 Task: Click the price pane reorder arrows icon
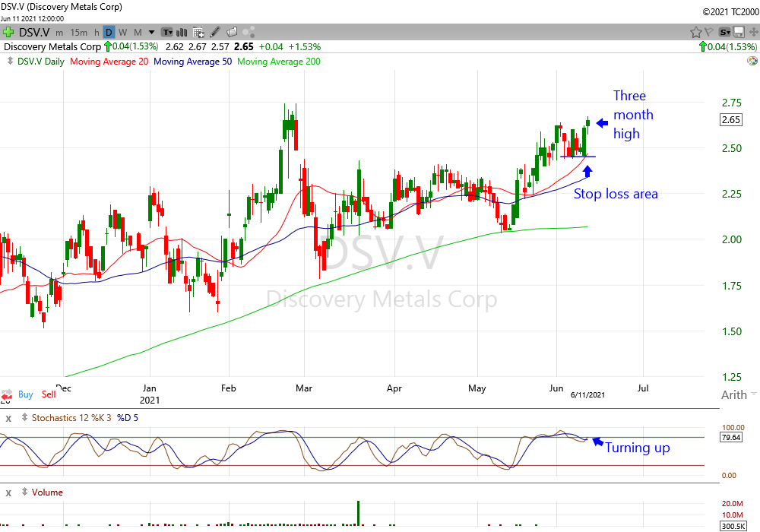coord(10,61)
